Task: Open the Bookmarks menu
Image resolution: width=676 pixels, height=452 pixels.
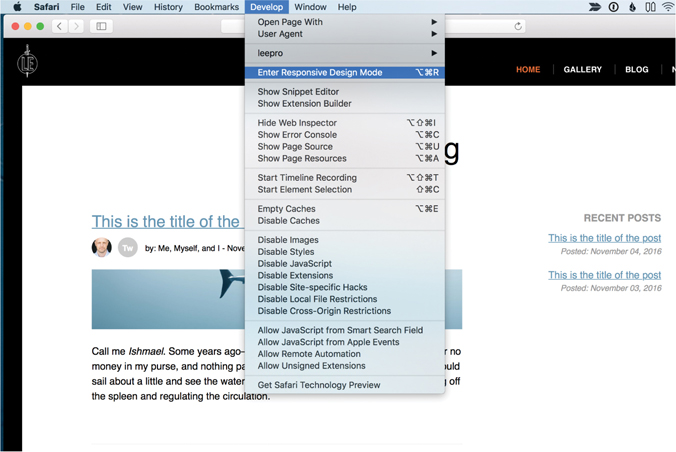Action: coord(216,7)
